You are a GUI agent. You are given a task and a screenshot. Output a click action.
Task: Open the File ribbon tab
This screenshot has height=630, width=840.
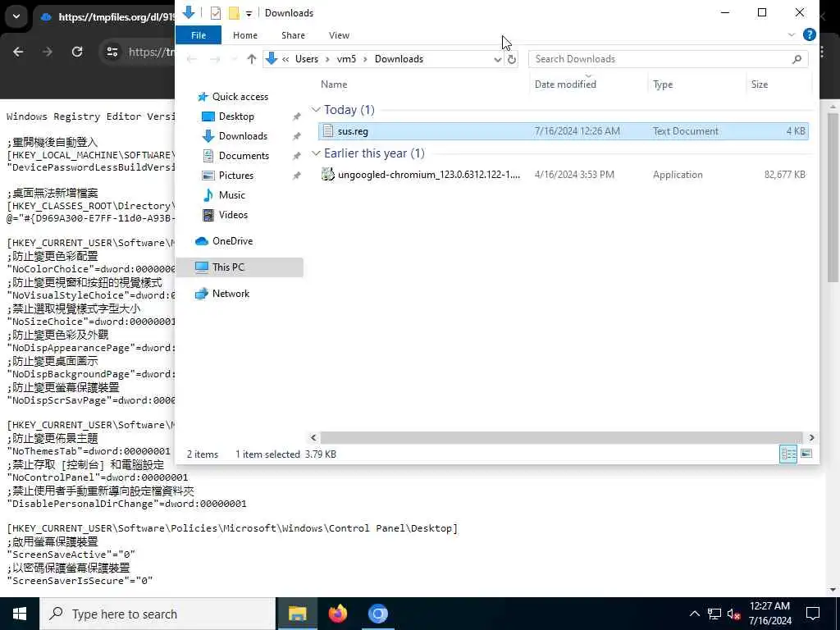pos(199,35)
